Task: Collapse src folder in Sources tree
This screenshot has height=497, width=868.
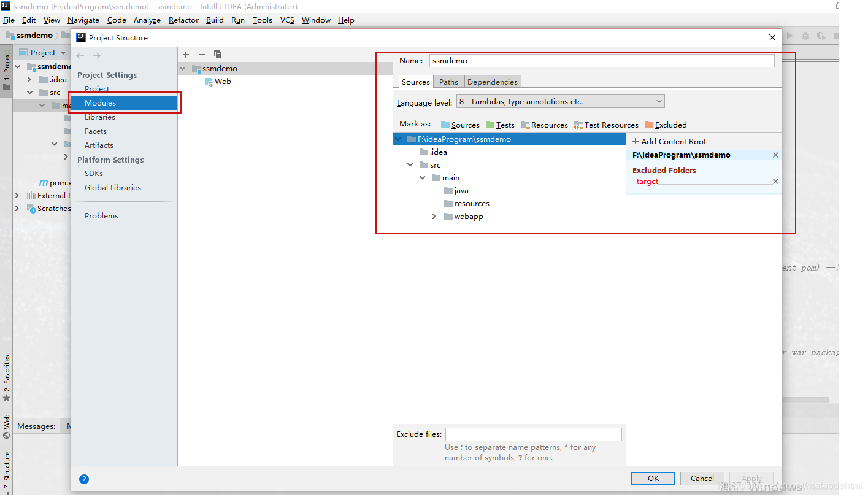Action: click(410, 165)
